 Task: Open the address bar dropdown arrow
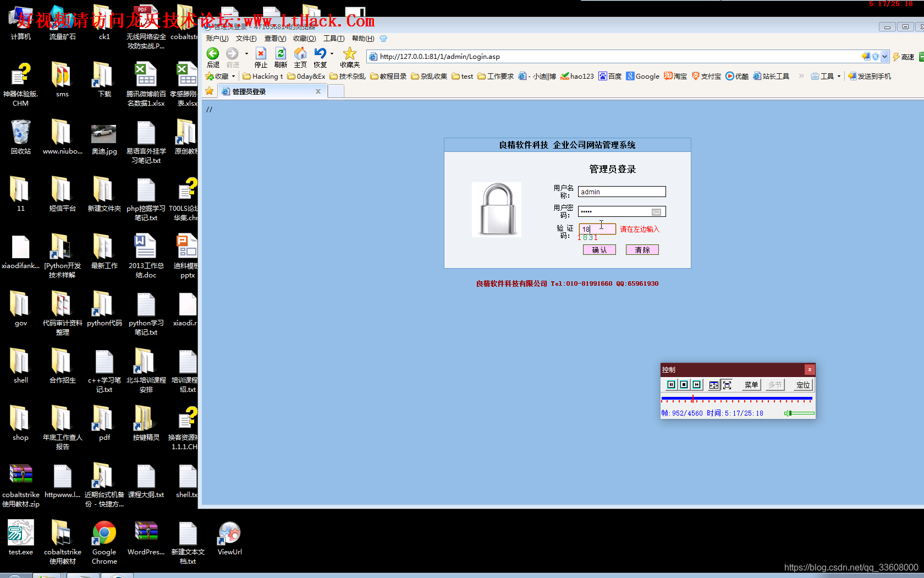click(884, 56)
